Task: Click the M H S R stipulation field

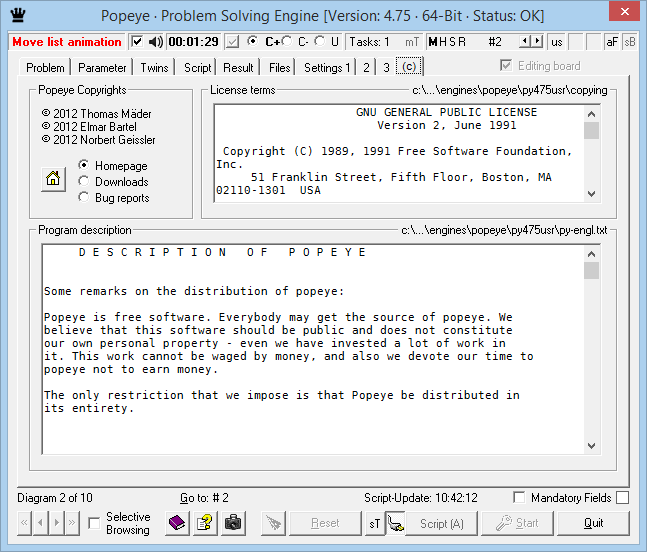Action: (447, 42)
